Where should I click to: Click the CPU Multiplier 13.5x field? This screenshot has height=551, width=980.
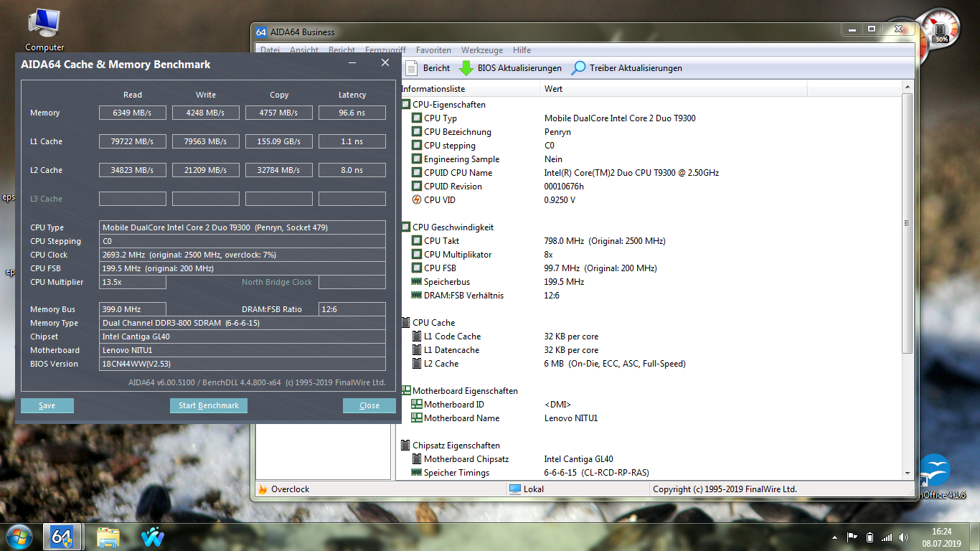(133, 282)
